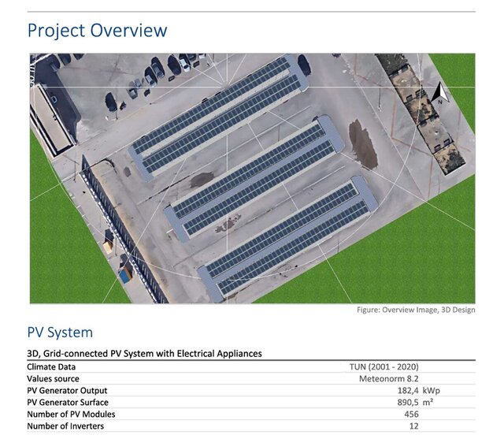Viewport: 504px width, 446px height.
Task: Click the 'Figure: Overview Image, 3D Design' caption
Action: click(x=416, y=310)
